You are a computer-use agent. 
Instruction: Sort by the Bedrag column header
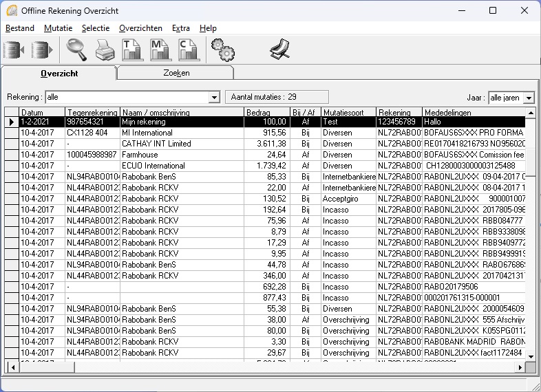point(258,112)
